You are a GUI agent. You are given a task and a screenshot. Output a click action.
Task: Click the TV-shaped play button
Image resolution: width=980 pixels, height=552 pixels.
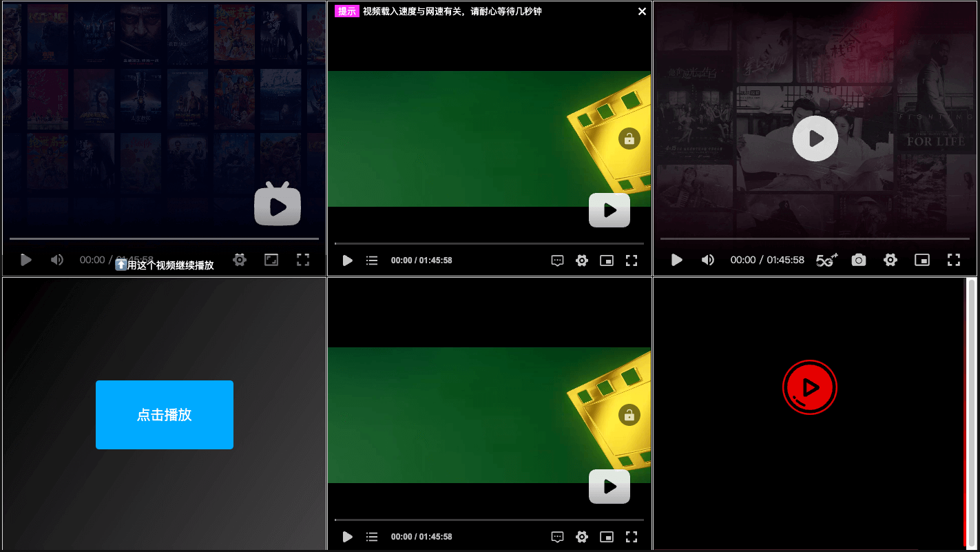pos(278,205)
